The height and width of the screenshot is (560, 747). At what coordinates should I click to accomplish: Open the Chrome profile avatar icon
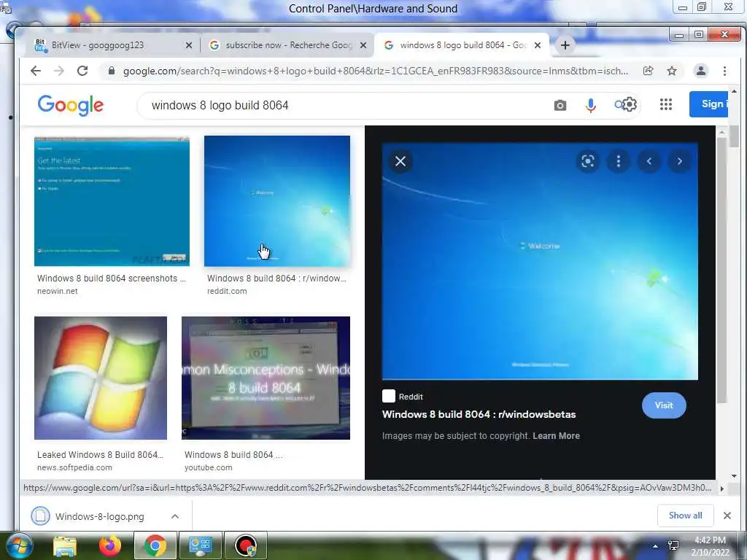(701, 71)
